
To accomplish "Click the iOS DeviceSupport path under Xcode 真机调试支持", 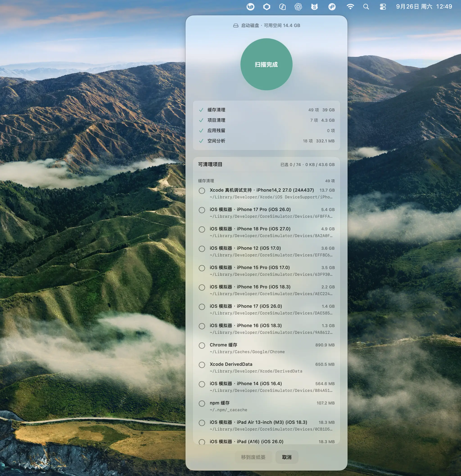I will [271, 197].
